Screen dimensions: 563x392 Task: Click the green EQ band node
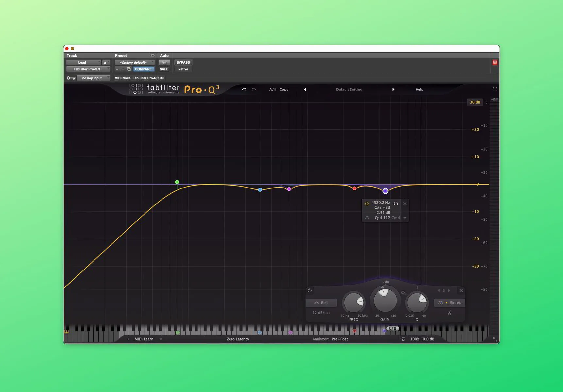click(x=177, y=182)
